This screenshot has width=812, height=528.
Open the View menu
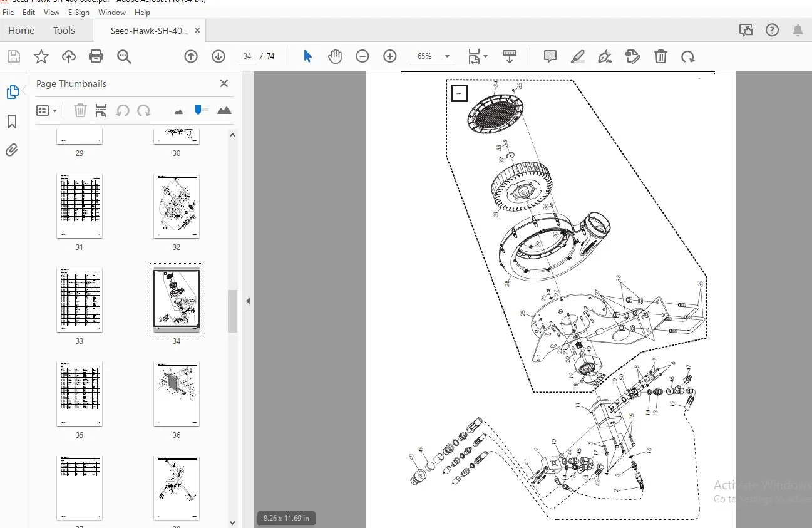(52, 13)
